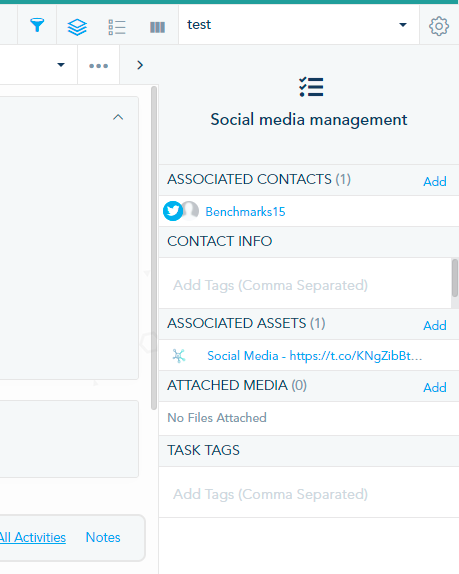Click the Task Tags input field
This screenshot has height=574, width=459.
point(309,494)
